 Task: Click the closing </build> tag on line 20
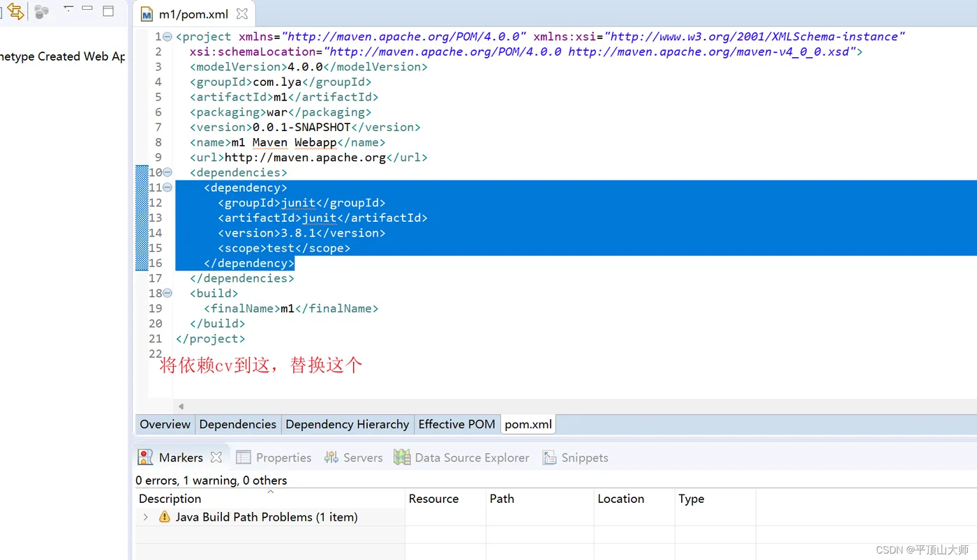coord(218,324)
